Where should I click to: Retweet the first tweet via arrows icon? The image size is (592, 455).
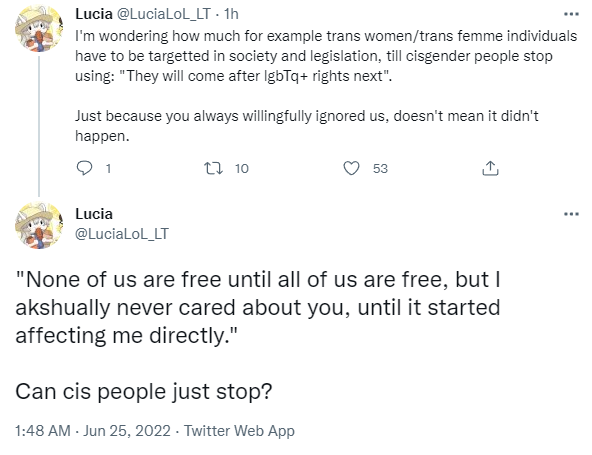(213, 168)
